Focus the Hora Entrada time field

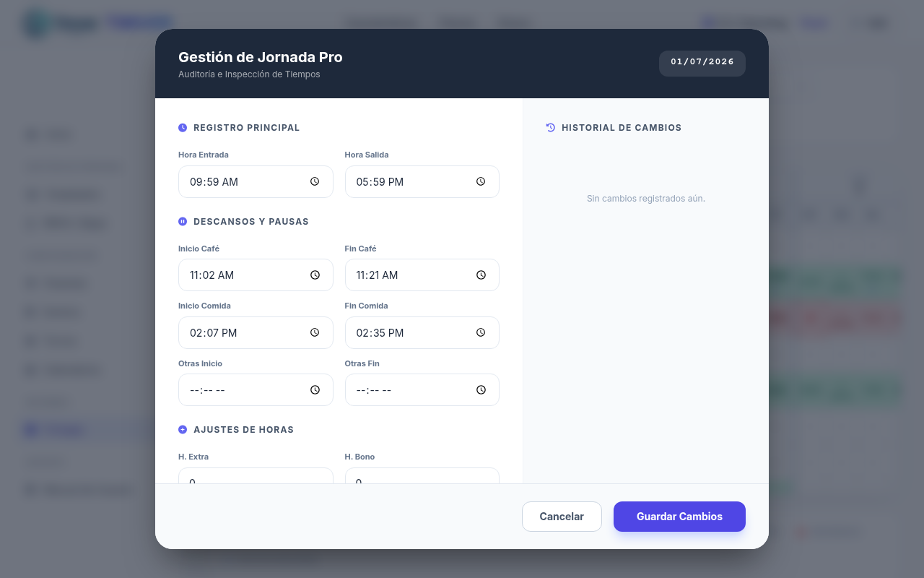pos(256,182)
